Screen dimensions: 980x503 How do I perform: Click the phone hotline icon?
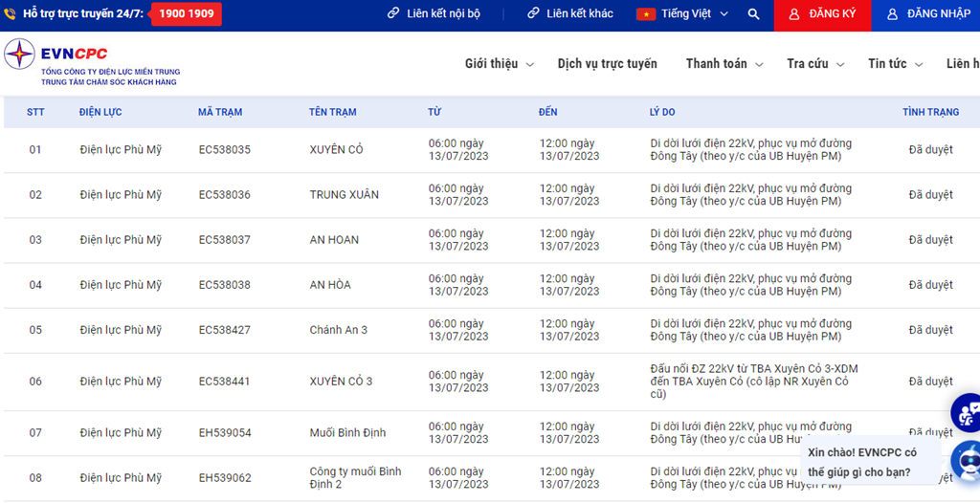10,13
